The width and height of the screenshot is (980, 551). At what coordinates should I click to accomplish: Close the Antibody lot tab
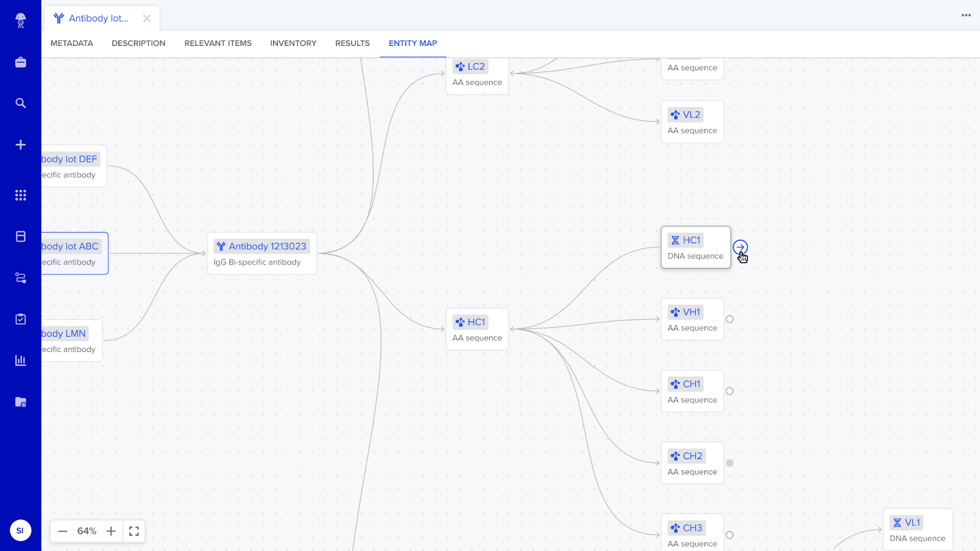coord(147,18)
